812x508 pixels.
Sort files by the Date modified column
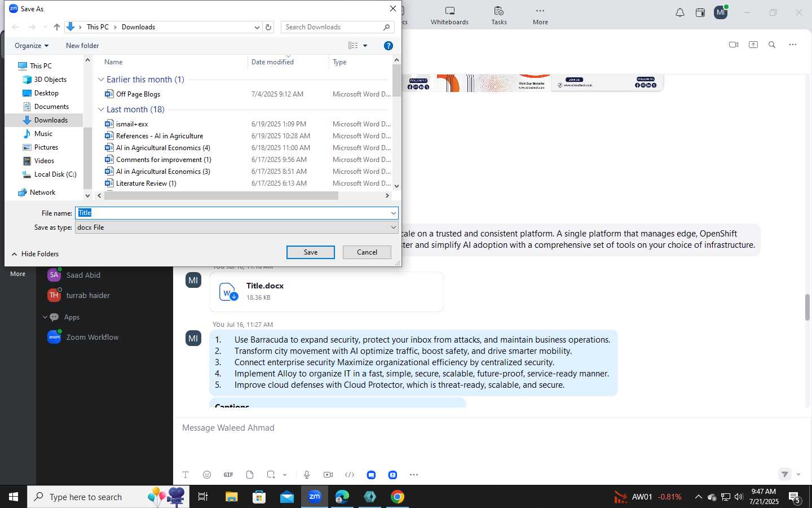tap(288, 62)
